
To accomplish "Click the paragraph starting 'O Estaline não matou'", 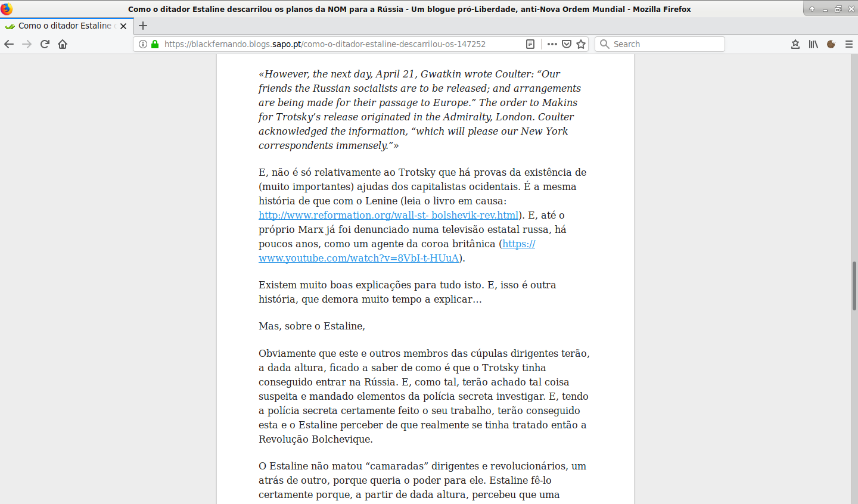I will coord(422,480).
